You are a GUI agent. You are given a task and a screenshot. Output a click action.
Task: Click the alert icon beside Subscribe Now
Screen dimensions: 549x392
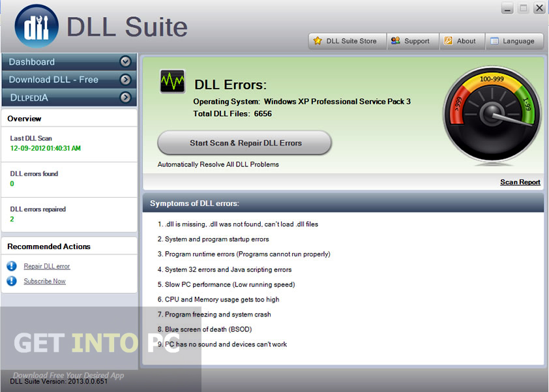pyautogui.click(x=12, y=281)
